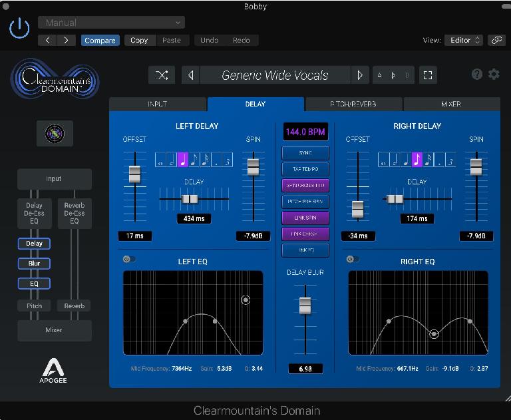The height and width of the screenshot is (420, 511).
Task: Go to previous Domain preset arrow
Action: pos(191,75)
